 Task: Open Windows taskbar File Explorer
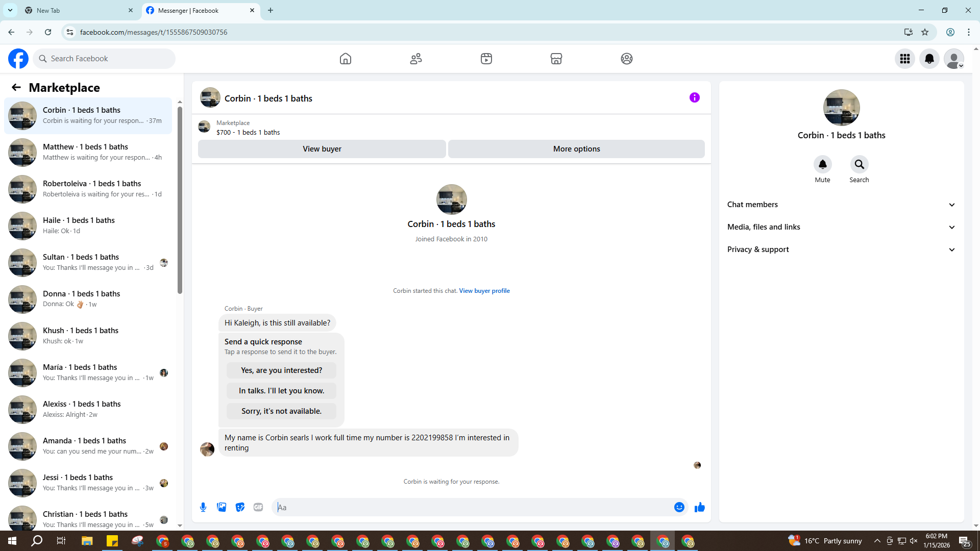87,541
